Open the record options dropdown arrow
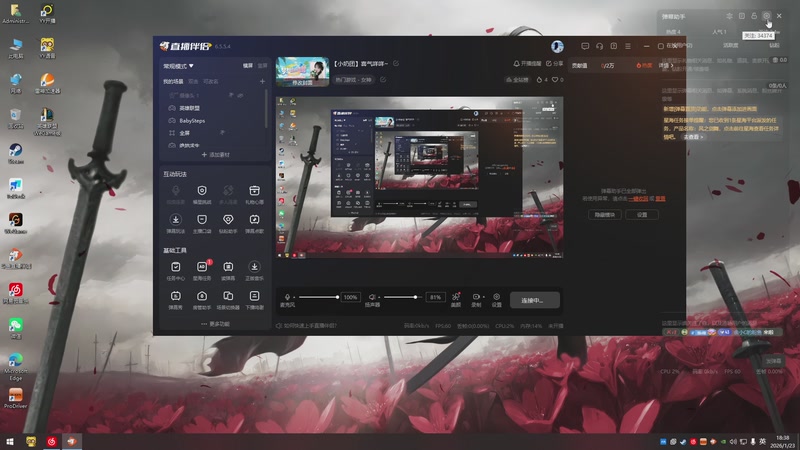Image resolution: width=800 pixels, height=450 pixels. pos(483,297)
